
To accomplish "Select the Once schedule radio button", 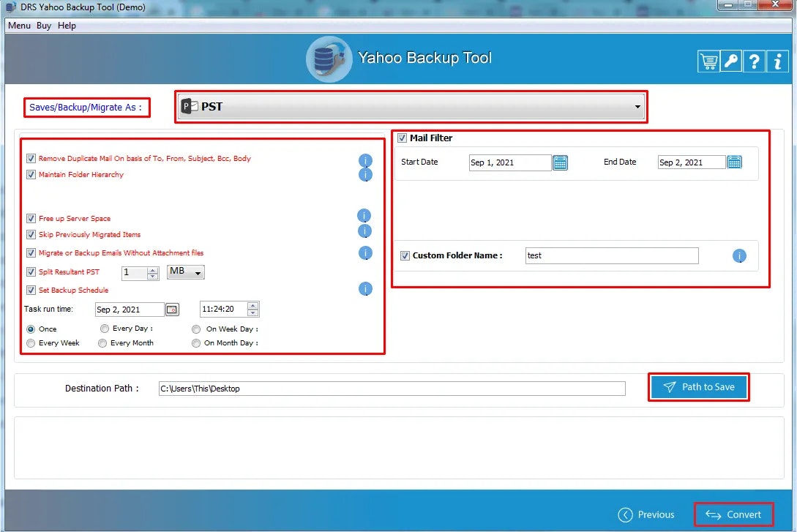I will (31, 329).
